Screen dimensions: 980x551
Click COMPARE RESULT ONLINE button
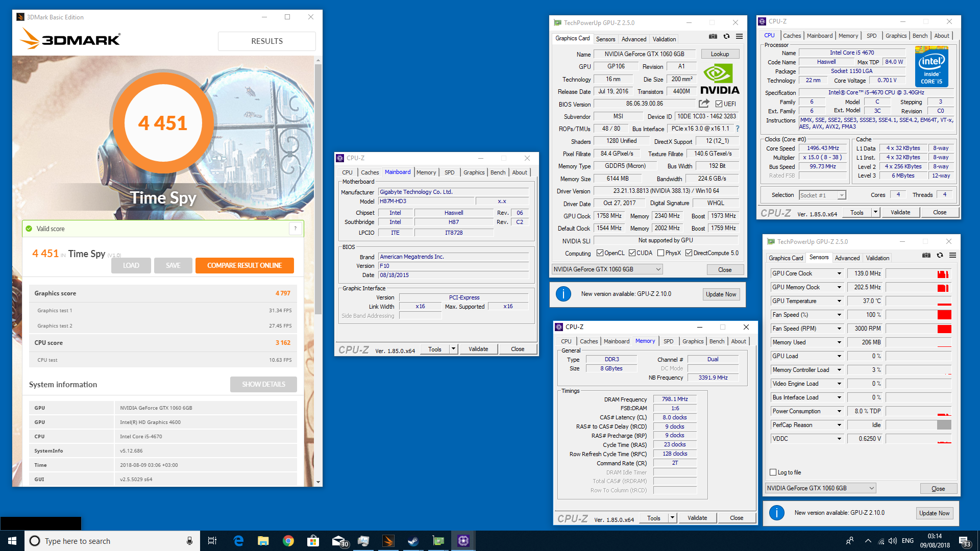point(244,265)
